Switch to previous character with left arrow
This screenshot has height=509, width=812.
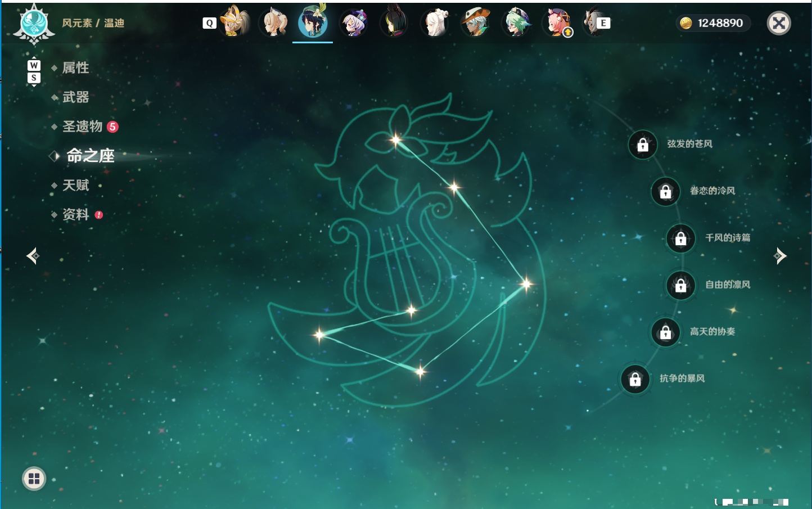(33, 256)
